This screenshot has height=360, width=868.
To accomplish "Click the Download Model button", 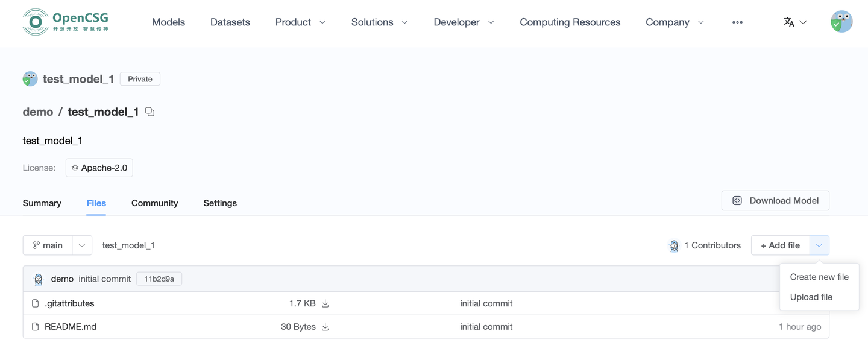I will tap(775, 201).
